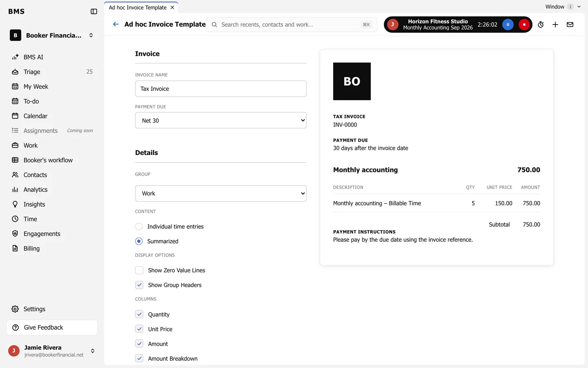Focus the search recents field
Image resolution: width=588 pixels, height=368 pixels.
(x=292, y=25)
